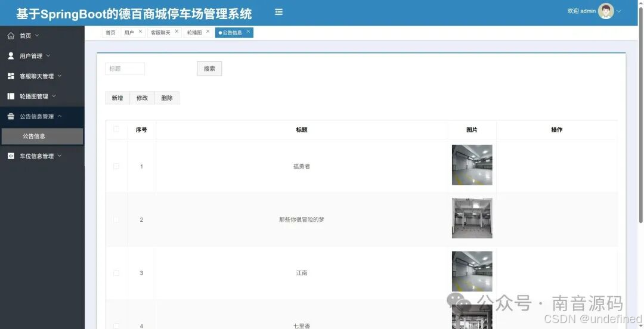644x329 pixels.
Task: Click the title cell 那些你很冒险的梦
Action: (302, 220)
